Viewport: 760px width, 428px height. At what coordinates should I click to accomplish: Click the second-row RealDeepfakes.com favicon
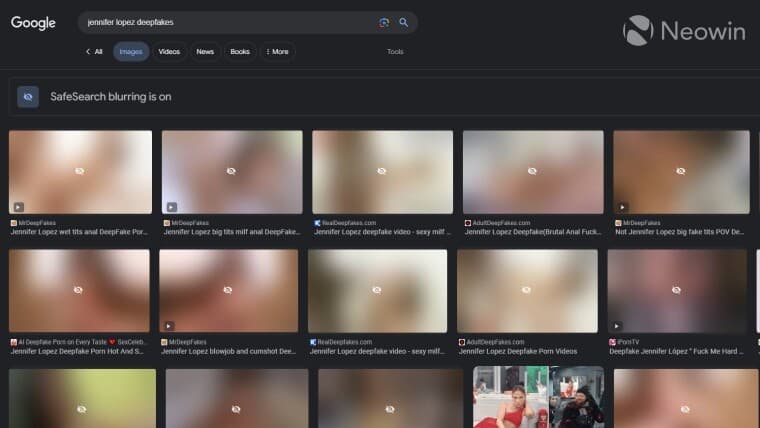pyautogui.click(x=313, y=342)
